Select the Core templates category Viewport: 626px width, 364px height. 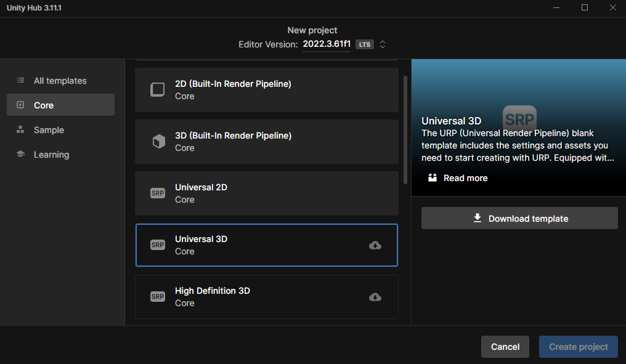pyautogui.click(x=60, y=105)
